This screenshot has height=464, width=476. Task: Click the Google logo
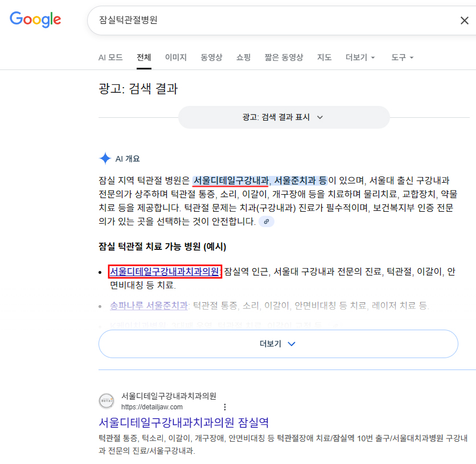[35, 19]
